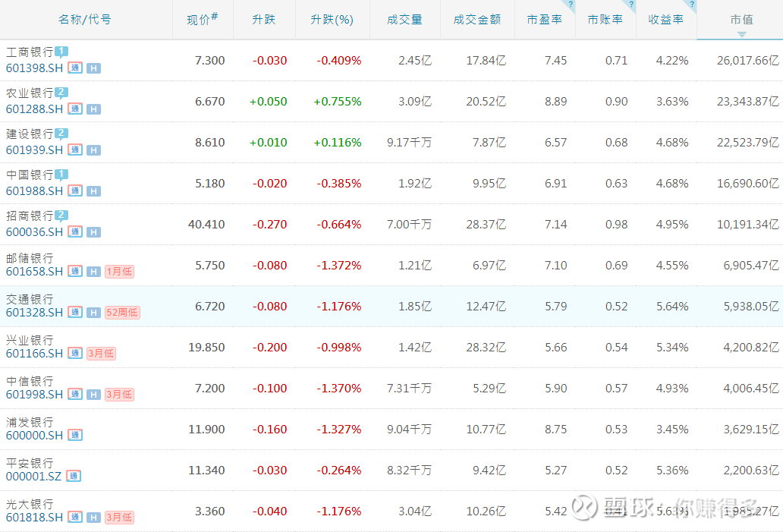Click the H-share icon beside 601288.SH
The height and width of the screenshot is (532, 783).
pos(93,109)
